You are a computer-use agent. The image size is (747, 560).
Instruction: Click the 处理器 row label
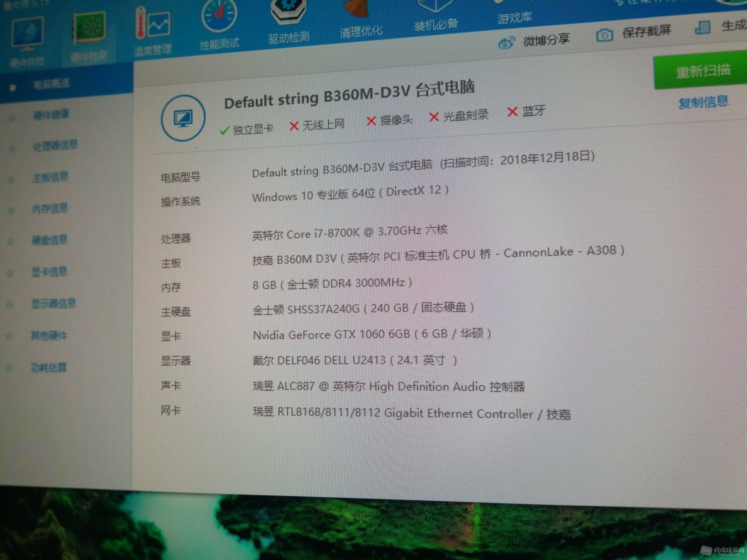176,239
